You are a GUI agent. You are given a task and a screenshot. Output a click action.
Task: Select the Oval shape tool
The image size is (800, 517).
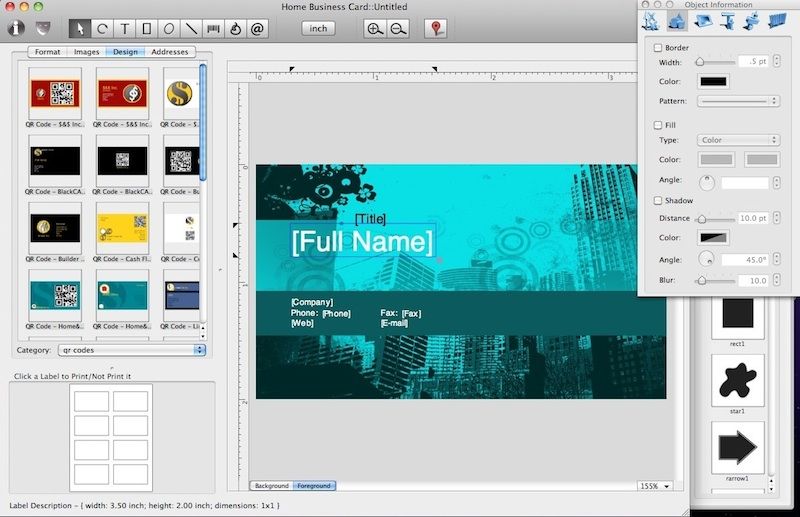[169, 29]
